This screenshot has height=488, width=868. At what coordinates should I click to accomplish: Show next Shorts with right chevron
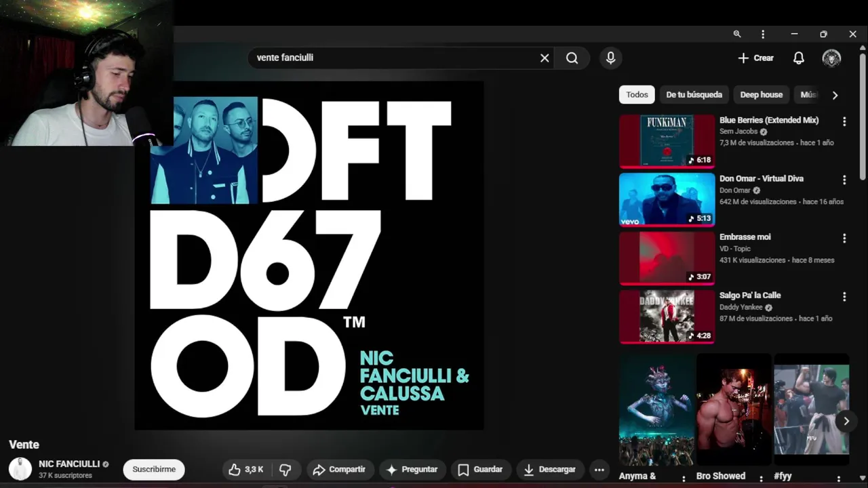[x=846, y=421]
